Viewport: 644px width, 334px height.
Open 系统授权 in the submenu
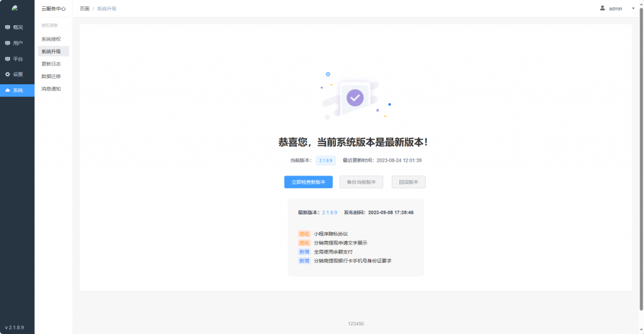click(51, 39)
